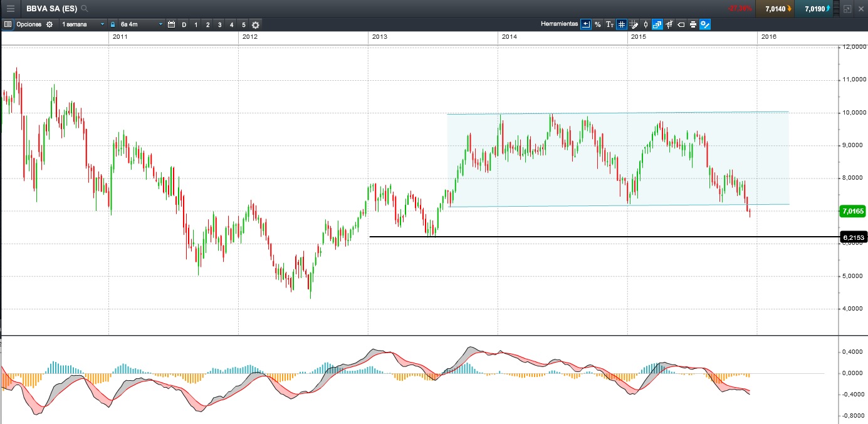The image size is (868, 424).
Task: Select the grid with pencil drawing tool
Action: tap(633, 24)
